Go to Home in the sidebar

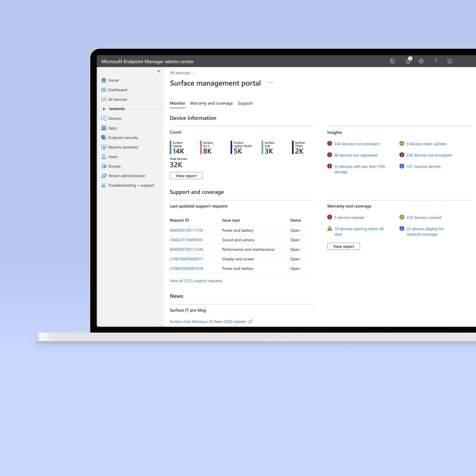click(x=114, y=80)
